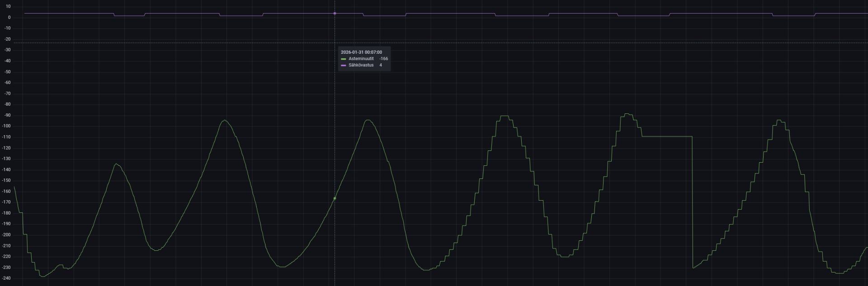Viewport: 868px width, 286px height.
Task: Click the flat plateau on the green line
Action: tap(667, 136)
